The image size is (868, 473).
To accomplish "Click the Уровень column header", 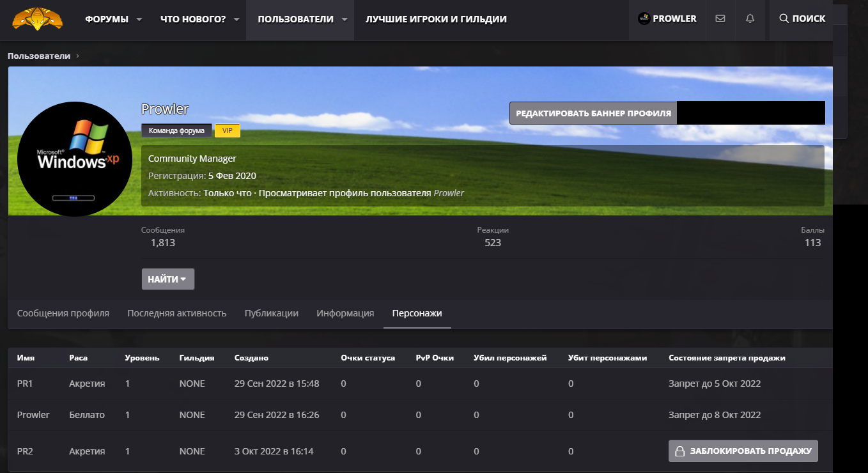I will (142, 358).
